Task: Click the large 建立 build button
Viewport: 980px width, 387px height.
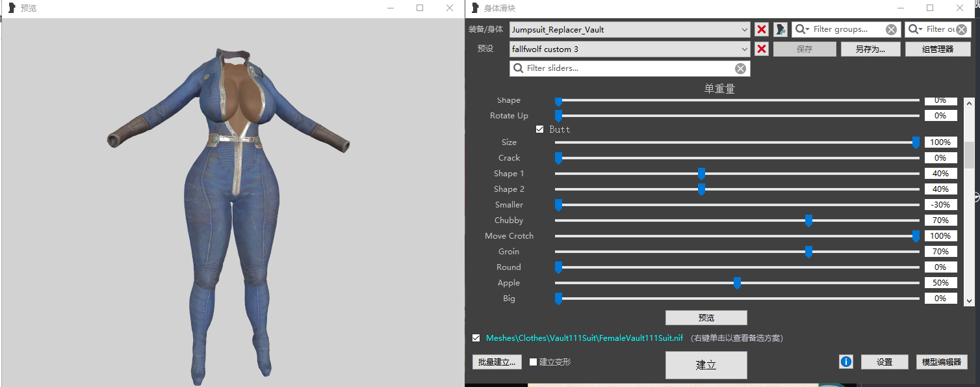Action: tap(706, 365)
